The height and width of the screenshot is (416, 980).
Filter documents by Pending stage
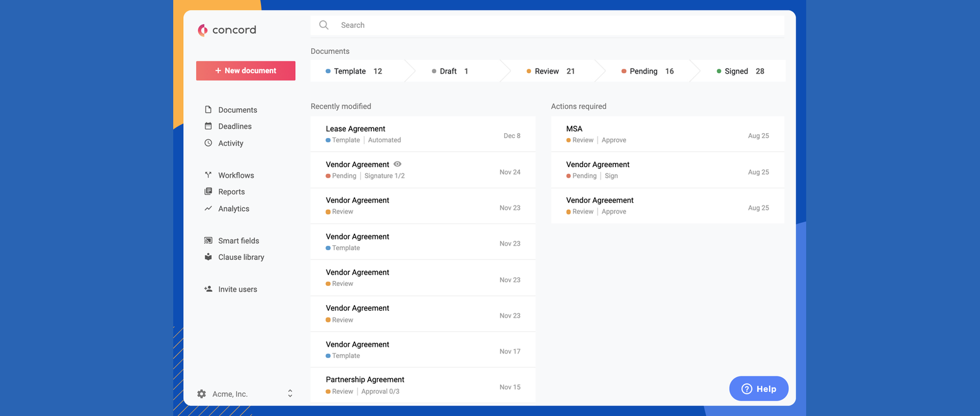pos(647,71)
